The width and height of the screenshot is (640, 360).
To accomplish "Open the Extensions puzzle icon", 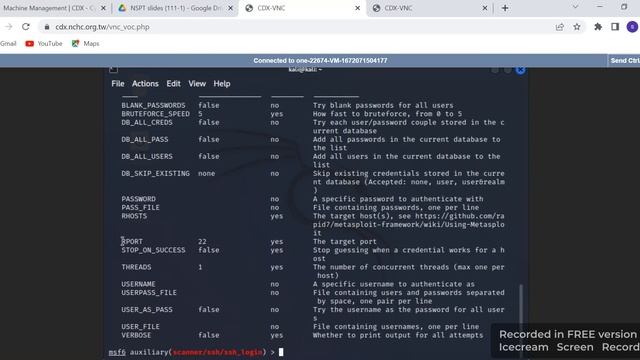I will coord(598,27).
